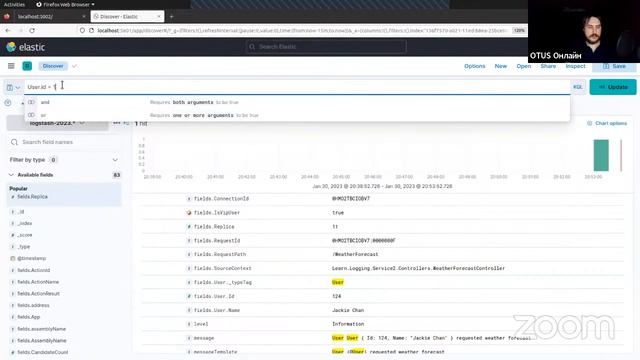Click the green histogram bar
The width and height of the screenshot is (640, 360).
[601, 155]
